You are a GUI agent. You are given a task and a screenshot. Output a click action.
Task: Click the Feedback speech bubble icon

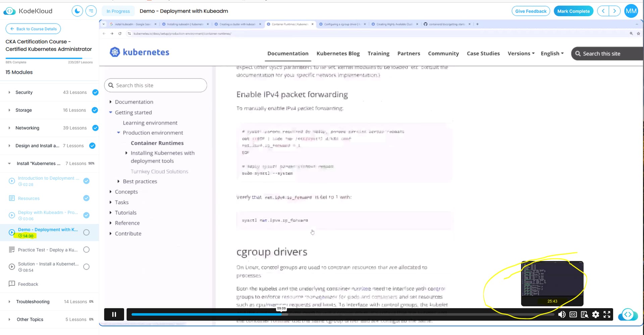pos(12,284)
